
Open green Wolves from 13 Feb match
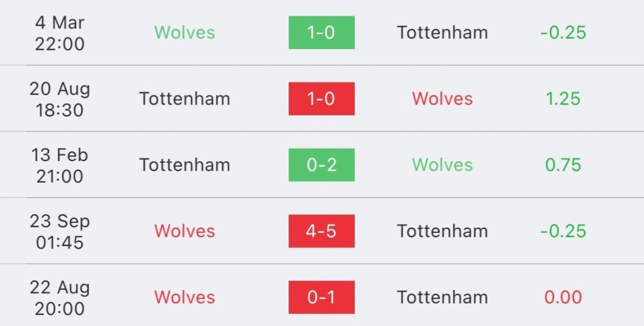coord(442,165)
